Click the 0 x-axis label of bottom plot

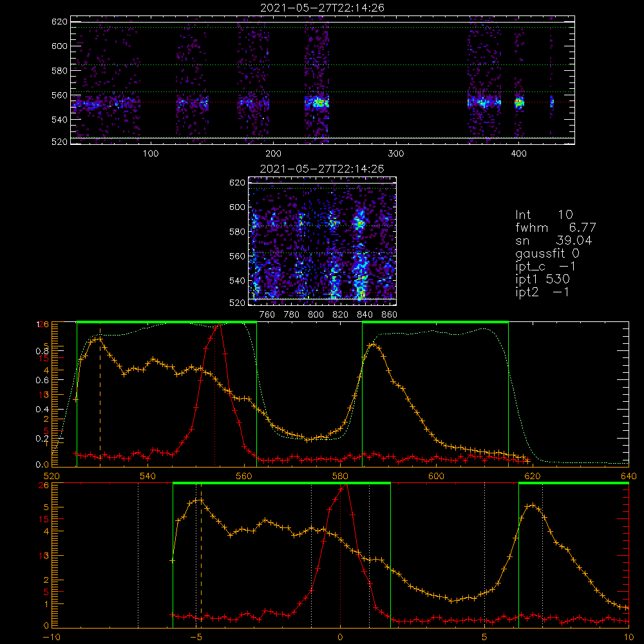tap(340, 637)
